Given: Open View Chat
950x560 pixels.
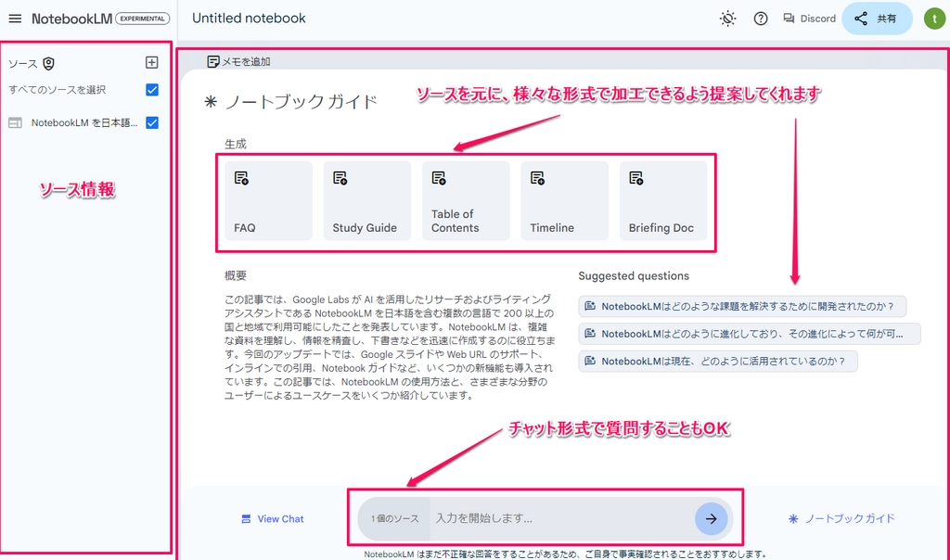Looking at the screenshot, I should [x=273, y=519].
